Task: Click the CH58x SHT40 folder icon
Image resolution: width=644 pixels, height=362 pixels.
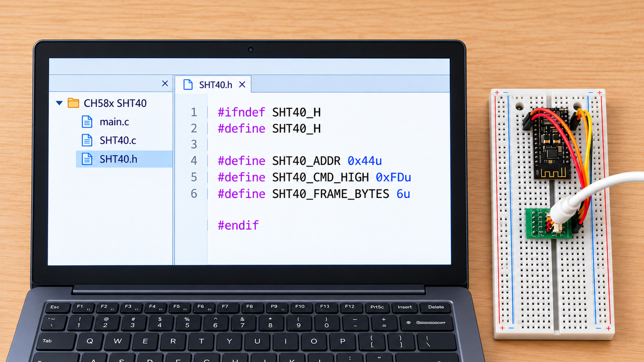Action: click(x=73, y=103)
